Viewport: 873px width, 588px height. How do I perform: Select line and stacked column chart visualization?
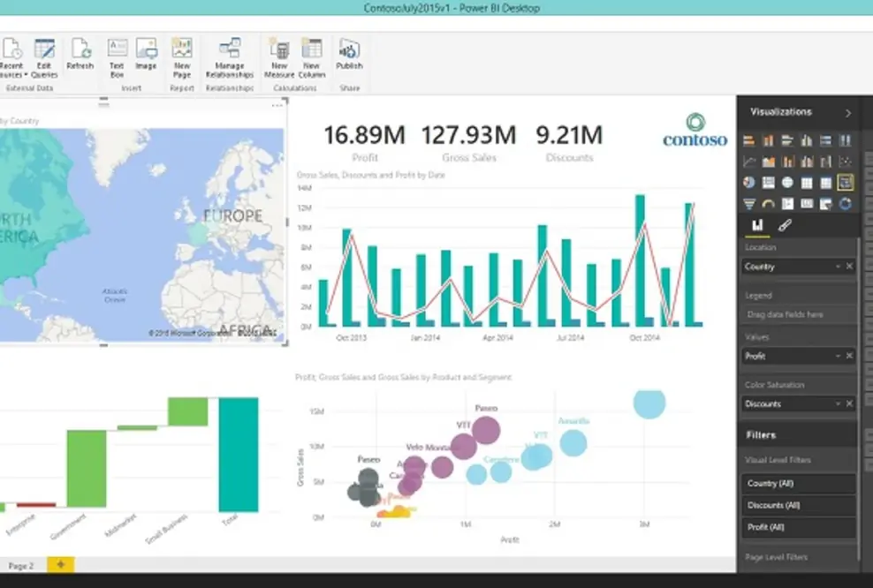(787, 162)
